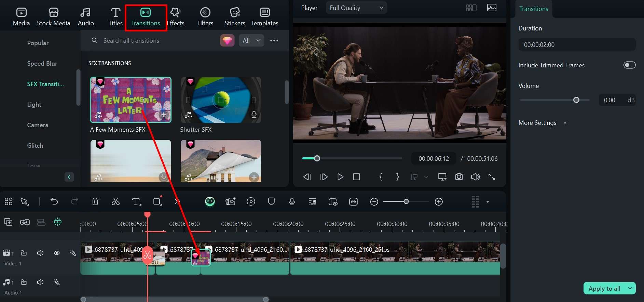The width and height of the screenshot is (644, 302).
Task: Toggle the green timeline snapping icon
Action: 58,222
